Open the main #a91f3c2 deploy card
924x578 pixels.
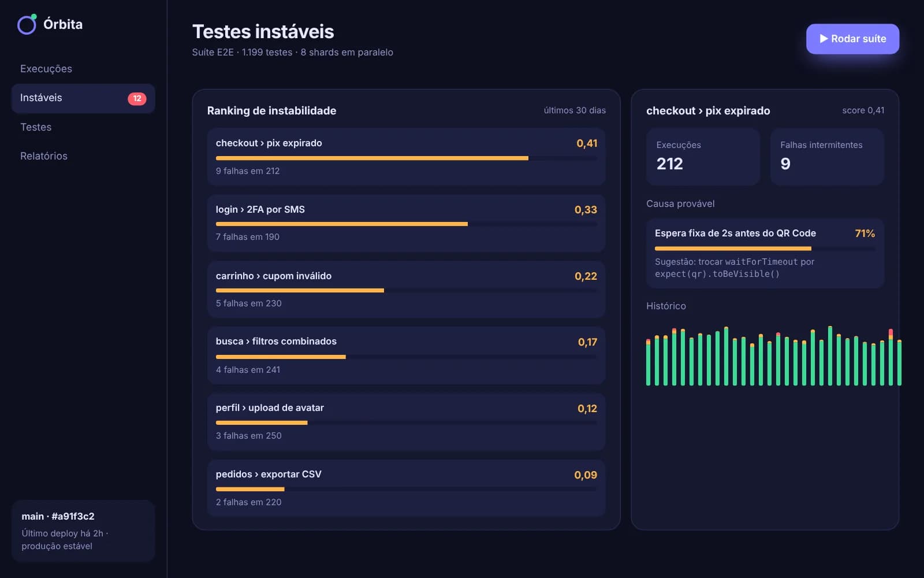pyautogui.click(x=83, y=531)
